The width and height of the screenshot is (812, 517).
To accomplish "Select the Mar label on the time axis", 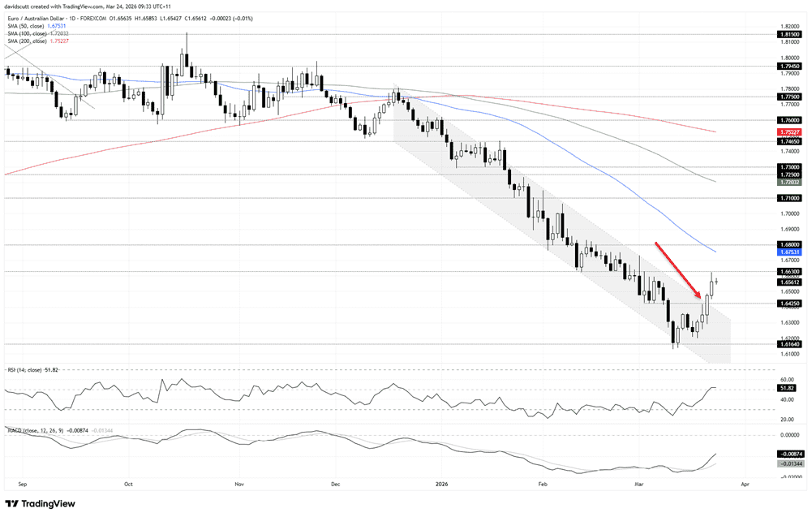I will (x=639, y=485).
